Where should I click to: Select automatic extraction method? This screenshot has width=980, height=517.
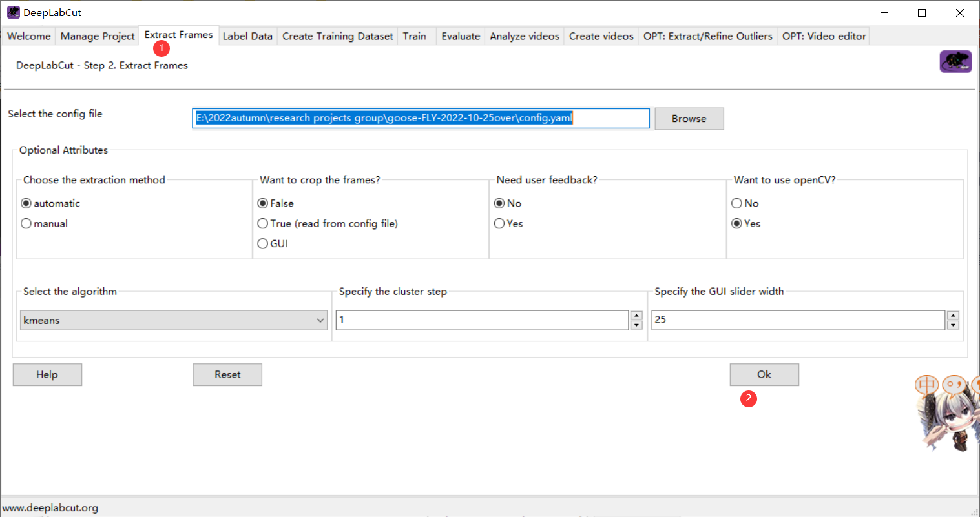(50, 203)
